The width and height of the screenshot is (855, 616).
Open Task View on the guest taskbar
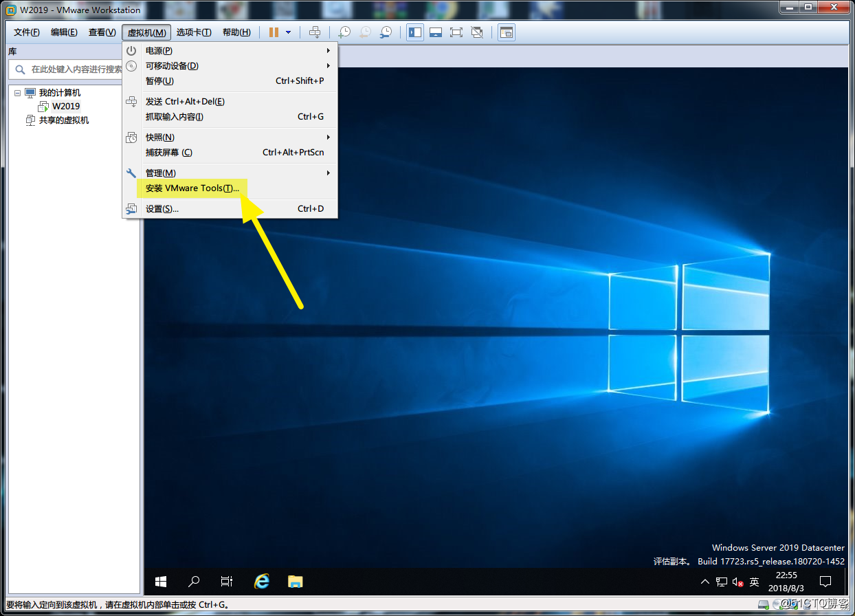(x=227, y=582)
